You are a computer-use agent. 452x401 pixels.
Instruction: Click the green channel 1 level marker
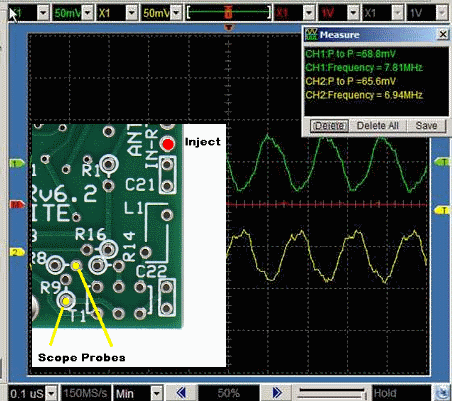[17, 163]
